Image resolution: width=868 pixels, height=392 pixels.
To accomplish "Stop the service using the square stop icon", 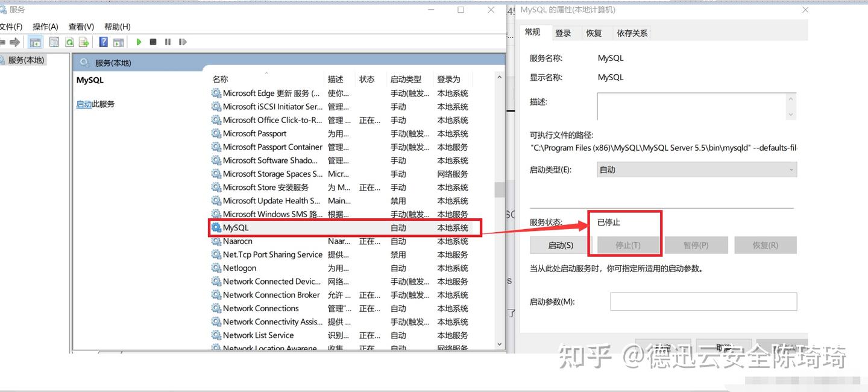I will click(153, 42).
